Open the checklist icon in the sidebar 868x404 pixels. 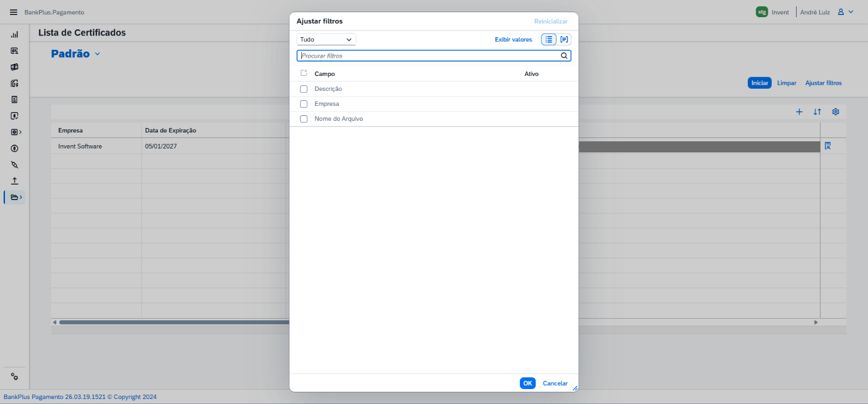pyautogui.click(x=14, y=100)
